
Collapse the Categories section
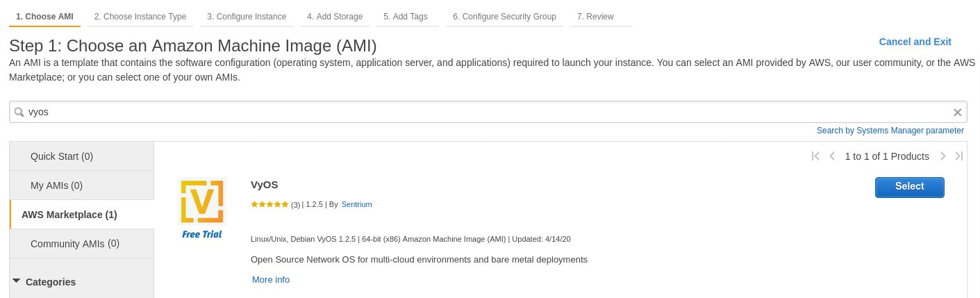click(x=17, y=281)
